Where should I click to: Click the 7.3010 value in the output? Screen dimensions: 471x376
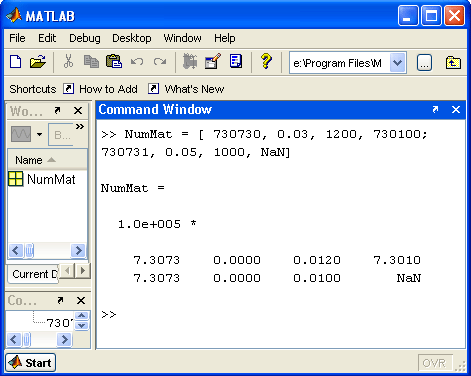397,260
